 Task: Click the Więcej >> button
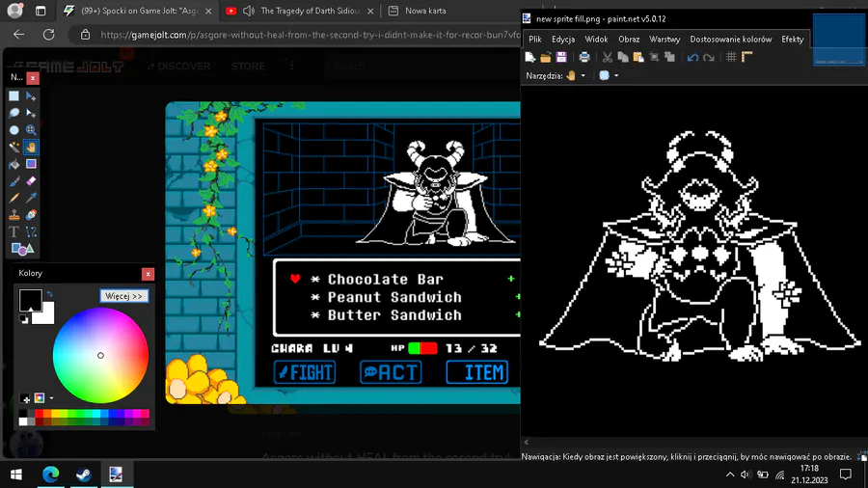(x=124, y=296)
